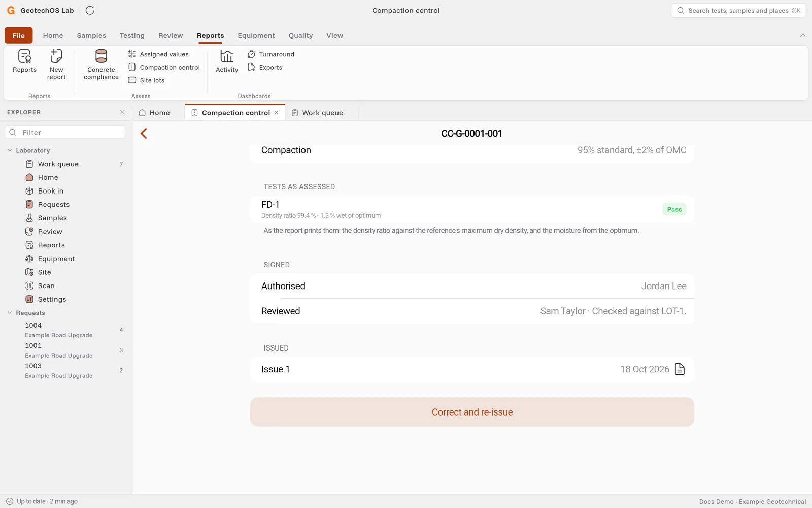Close the Compaction control tab
This screenshot has height=508, width=812.
[277, 113]
